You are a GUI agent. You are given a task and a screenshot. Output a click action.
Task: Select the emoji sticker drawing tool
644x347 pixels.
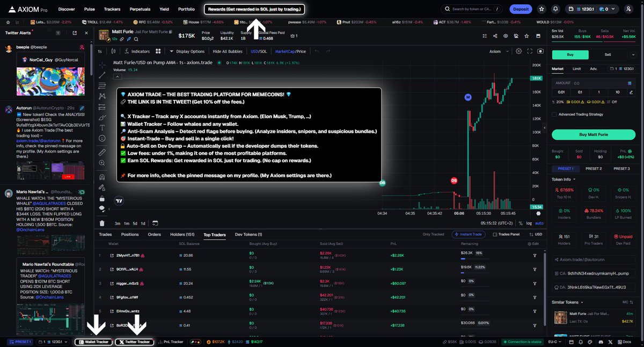pos(102,138)
